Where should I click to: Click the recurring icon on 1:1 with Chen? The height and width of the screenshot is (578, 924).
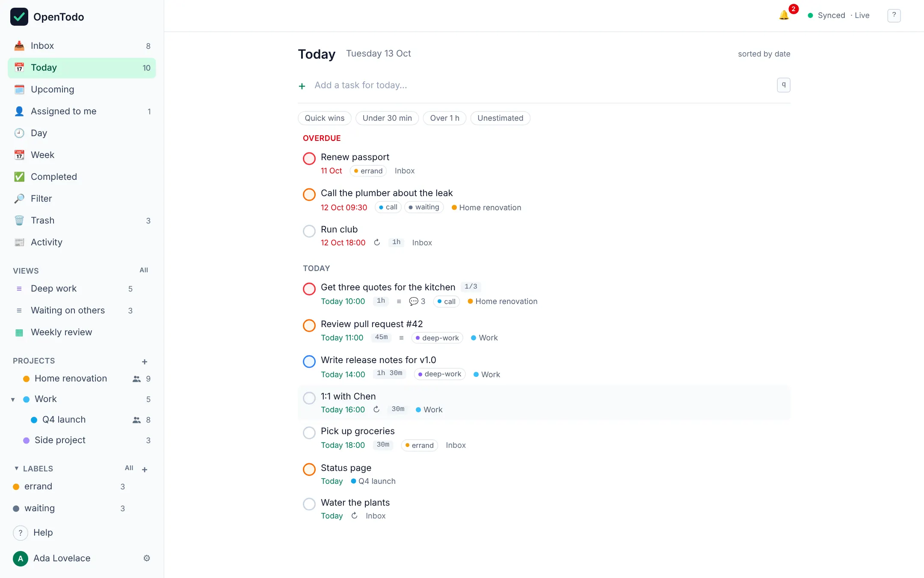376,409
